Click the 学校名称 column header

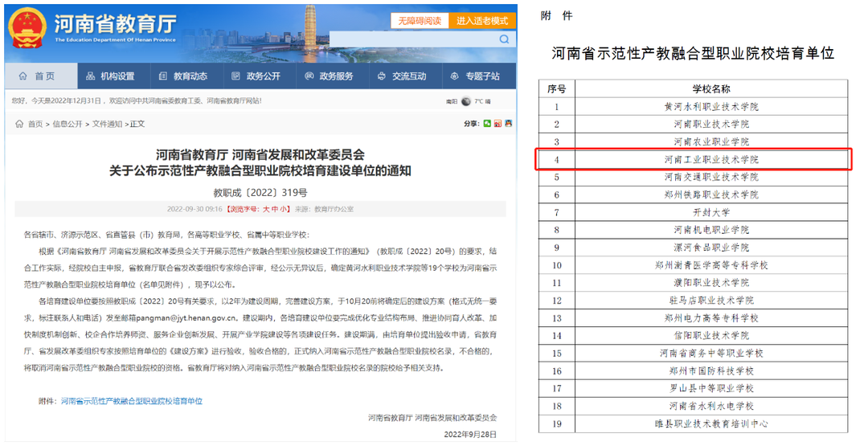pos(711,88)
